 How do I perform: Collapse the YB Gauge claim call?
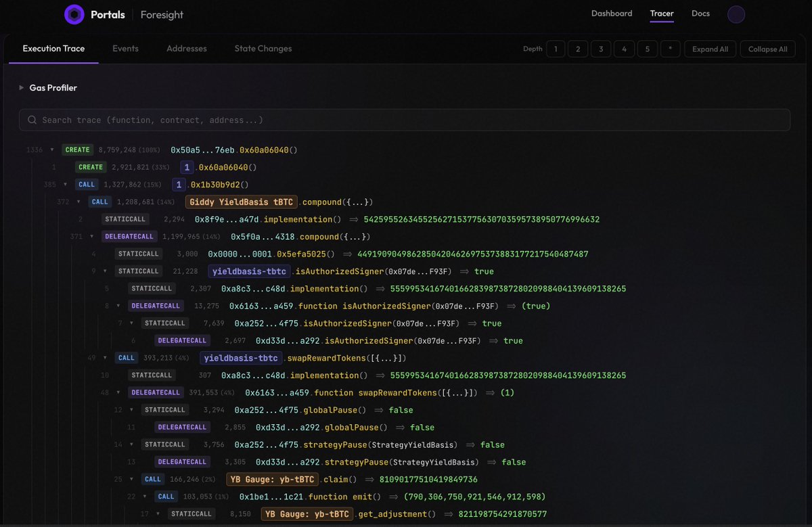tap(132, 479)
